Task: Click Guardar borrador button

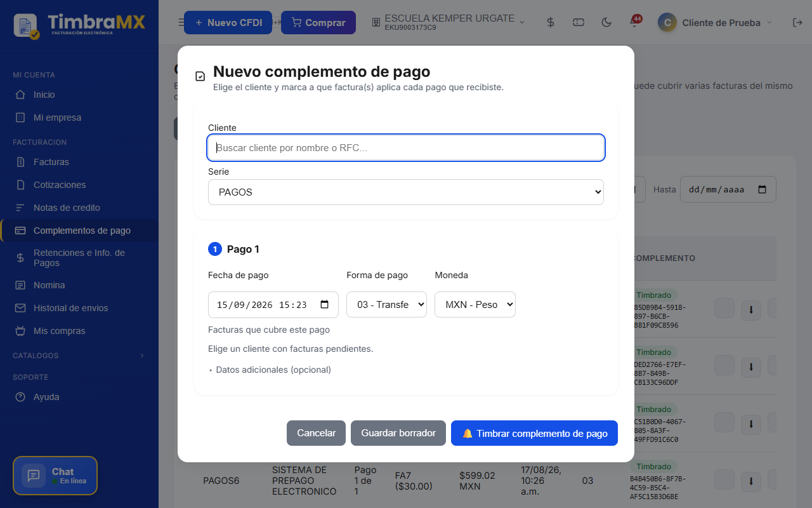Action: [x=398, y=433]
